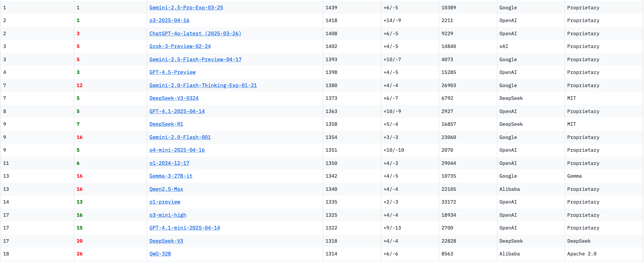Select green rank 6 in o1-2024-12-17 row
This screenshot has width=644, height=262.
click(x=78, y=163)
